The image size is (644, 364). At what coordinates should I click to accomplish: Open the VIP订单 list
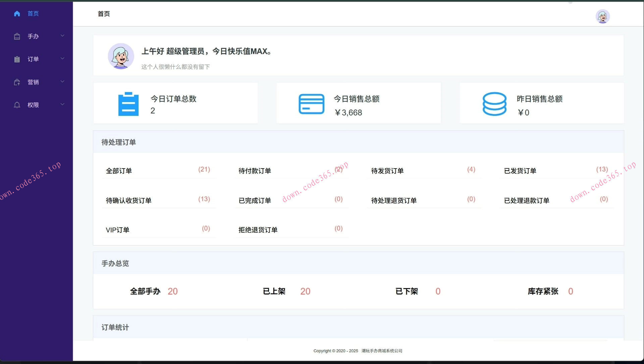(117, 230)
